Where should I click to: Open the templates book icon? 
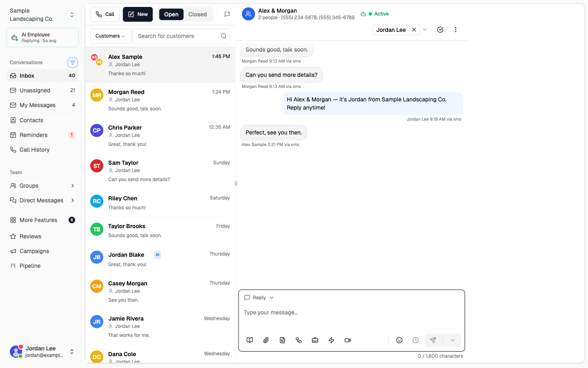(250, 340)
